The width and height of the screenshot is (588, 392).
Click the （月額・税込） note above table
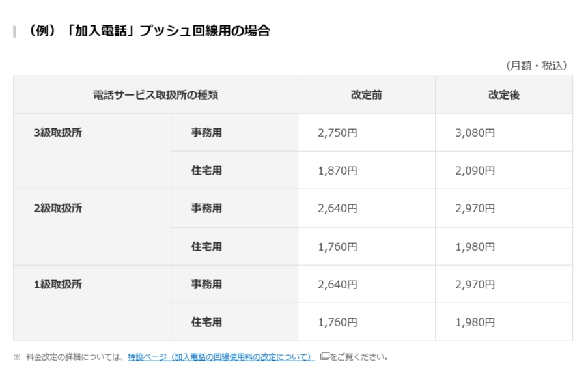536,65
